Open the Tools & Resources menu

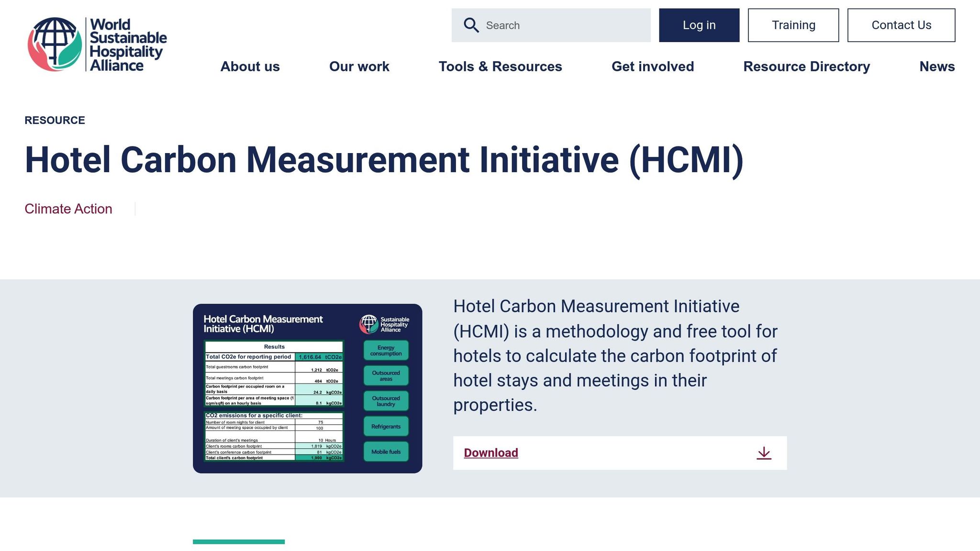pos(501,66)
